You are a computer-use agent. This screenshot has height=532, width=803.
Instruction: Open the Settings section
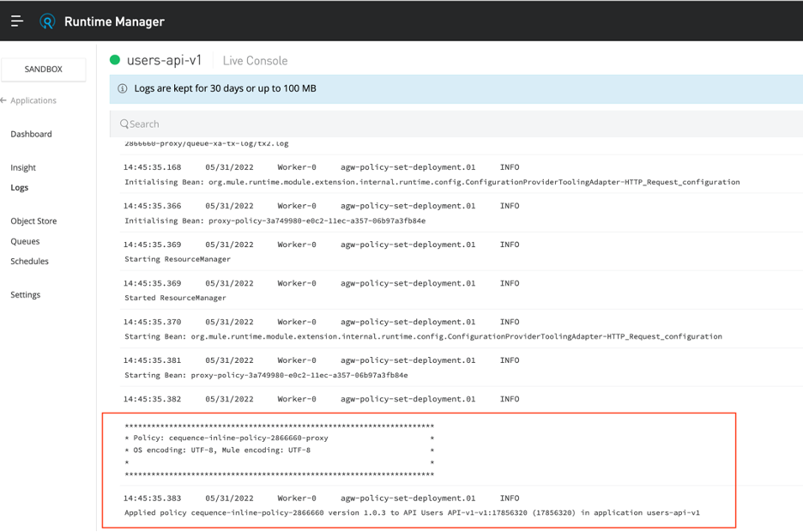click(26, 295)
